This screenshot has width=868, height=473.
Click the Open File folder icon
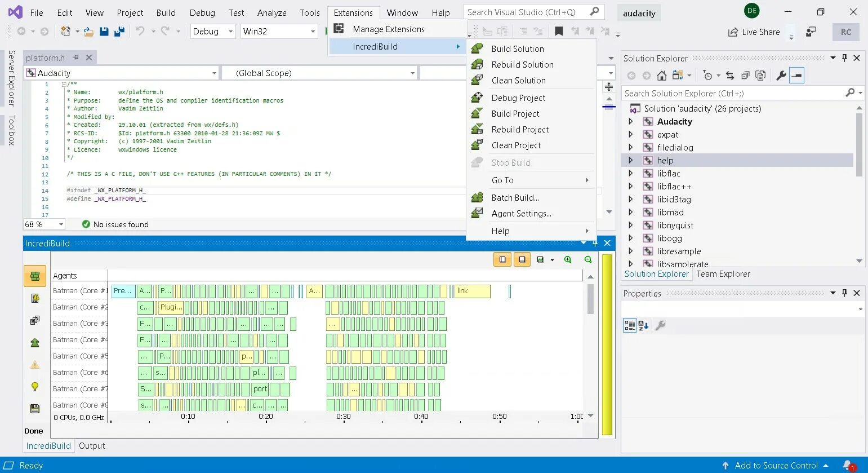(x=88, y=32)
